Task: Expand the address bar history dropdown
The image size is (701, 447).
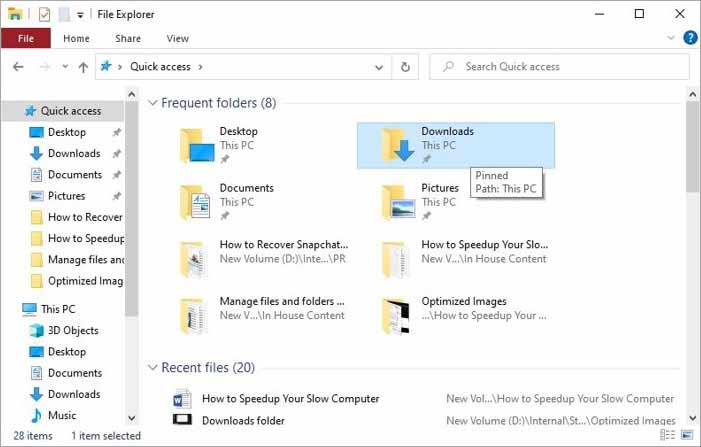Action: 379,67
